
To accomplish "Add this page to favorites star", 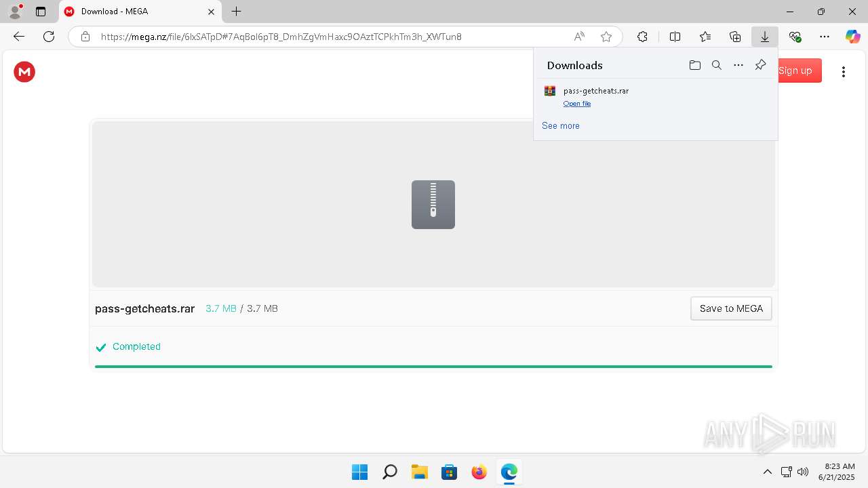I will point(606,37).
